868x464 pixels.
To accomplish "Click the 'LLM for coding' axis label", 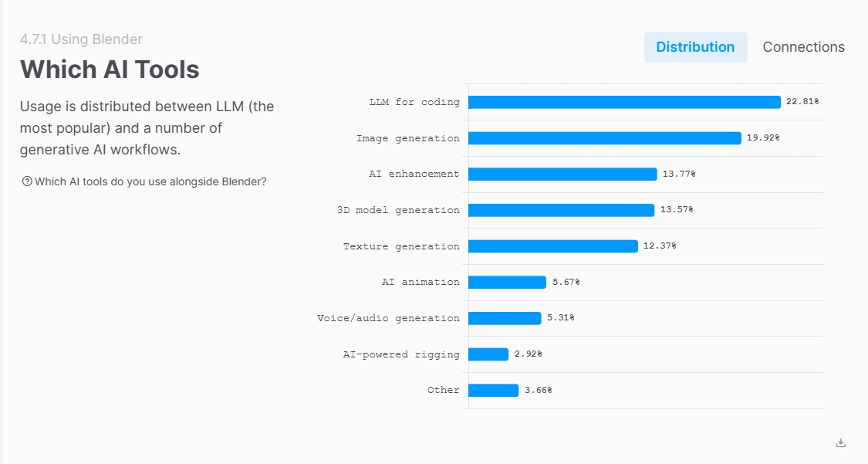I will click(414, 102).
